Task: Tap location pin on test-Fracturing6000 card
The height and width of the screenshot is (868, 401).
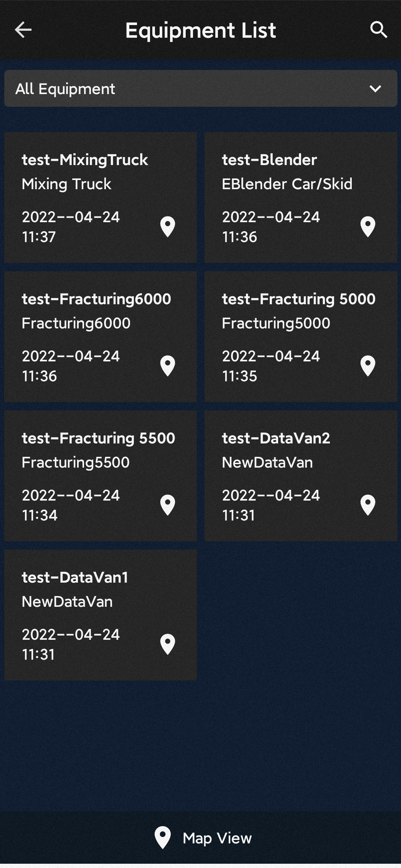Action: (x=168, y=366)
